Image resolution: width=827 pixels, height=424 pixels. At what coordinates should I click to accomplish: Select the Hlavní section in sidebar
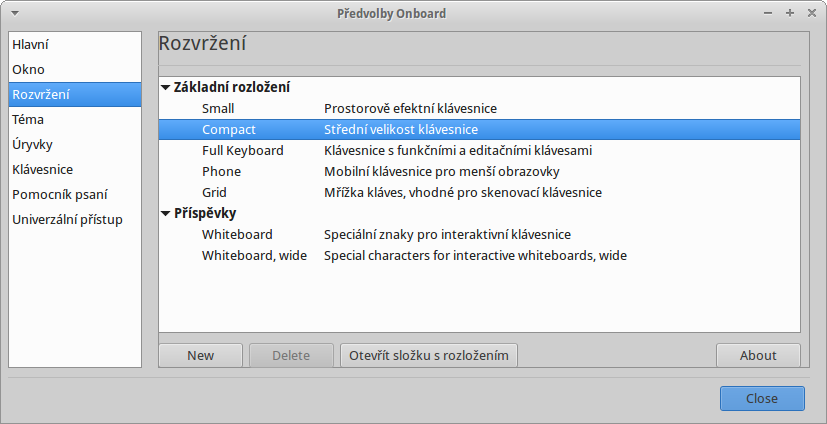(75, 45)
